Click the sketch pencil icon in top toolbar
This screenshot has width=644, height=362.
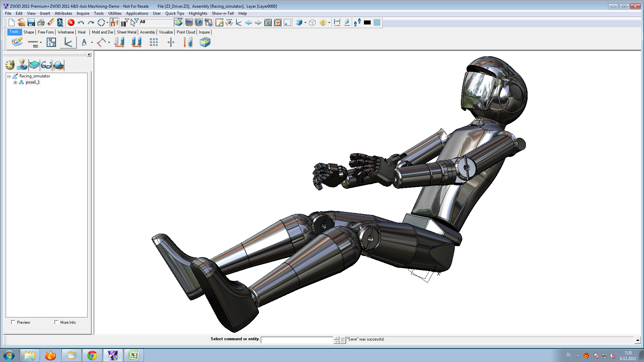[219, 22]
